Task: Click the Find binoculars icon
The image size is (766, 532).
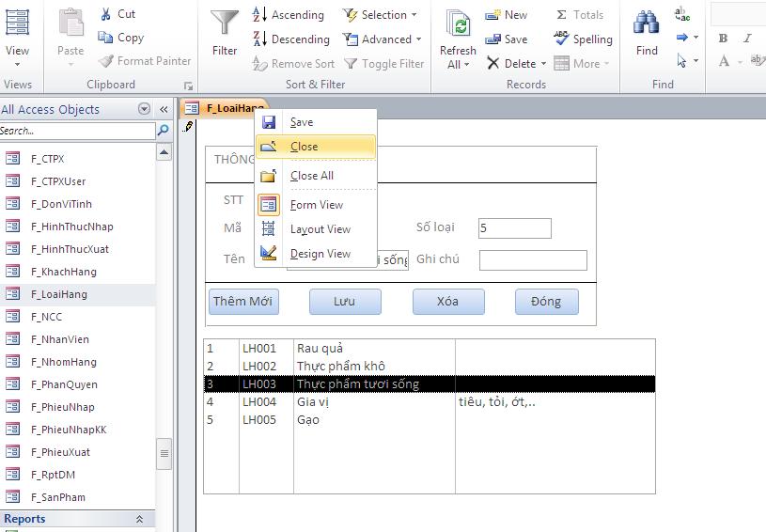Action: coord(647,24)
